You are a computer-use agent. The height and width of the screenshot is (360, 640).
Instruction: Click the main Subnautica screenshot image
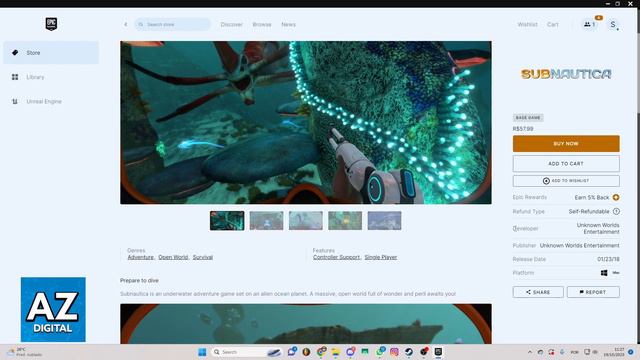[306, 122]
